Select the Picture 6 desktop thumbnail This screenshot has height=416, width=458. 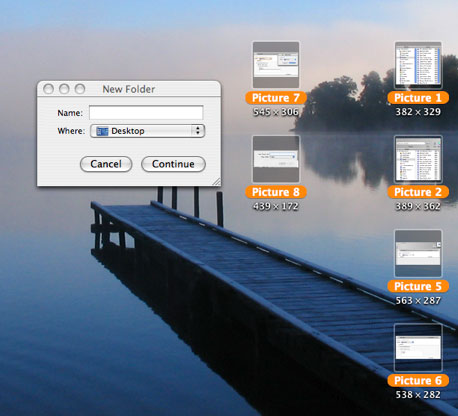point(418,348)
